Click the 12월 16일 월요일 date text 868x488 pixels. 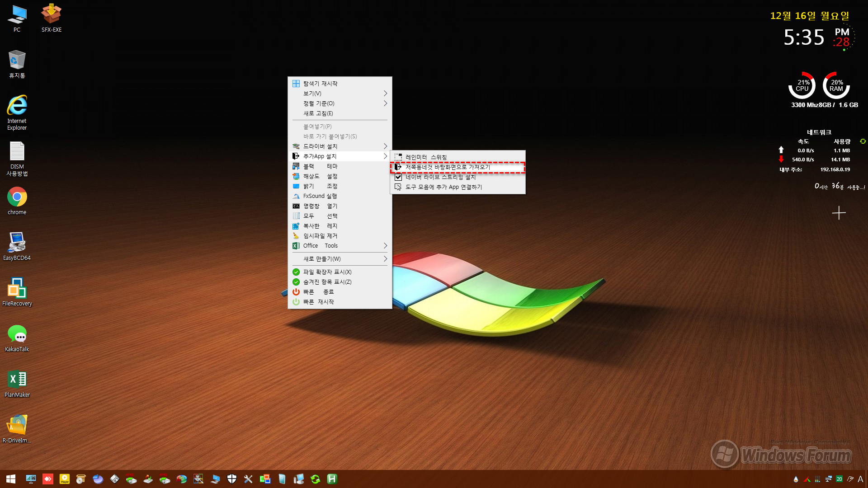810,16
